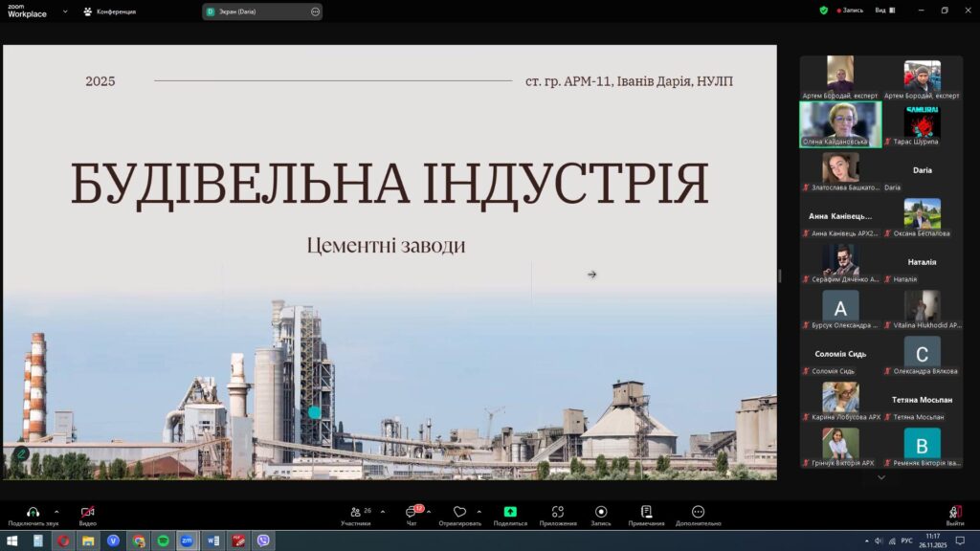Expand the chat options arrow beside Чат
980x551 pixels.
429,512
